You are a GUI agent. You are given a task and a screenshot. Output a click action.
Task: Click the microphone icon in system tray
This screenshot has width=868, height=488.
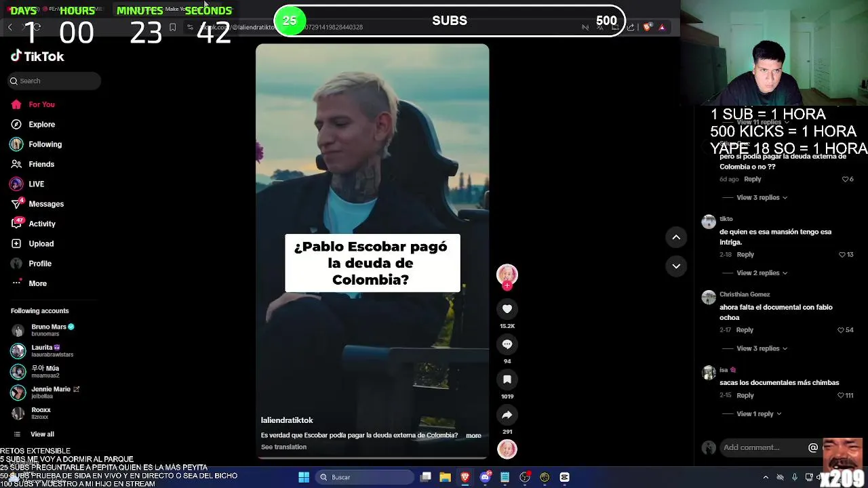[795, 477]
